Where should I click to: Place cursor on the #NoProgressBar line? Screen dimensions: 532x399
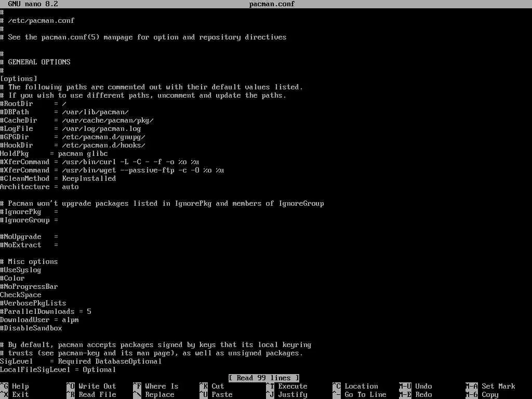(x=29, y=287)
